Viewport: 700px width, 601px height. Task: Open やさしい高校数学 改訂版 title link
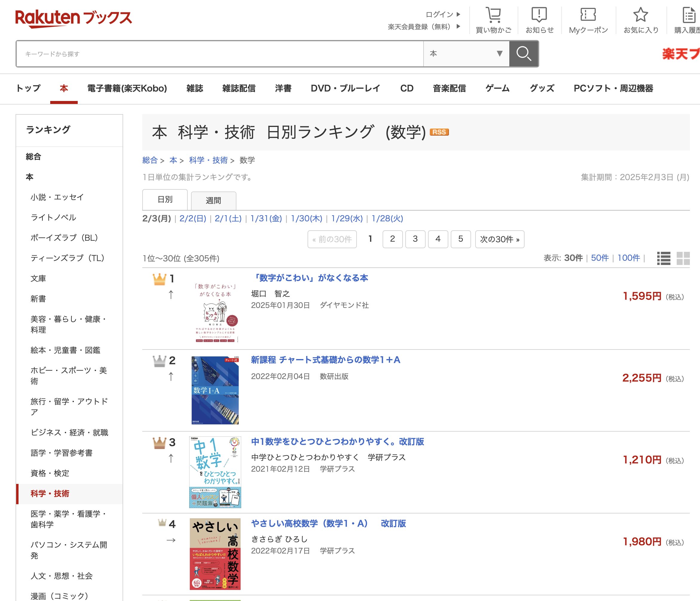tap(328, 524)
